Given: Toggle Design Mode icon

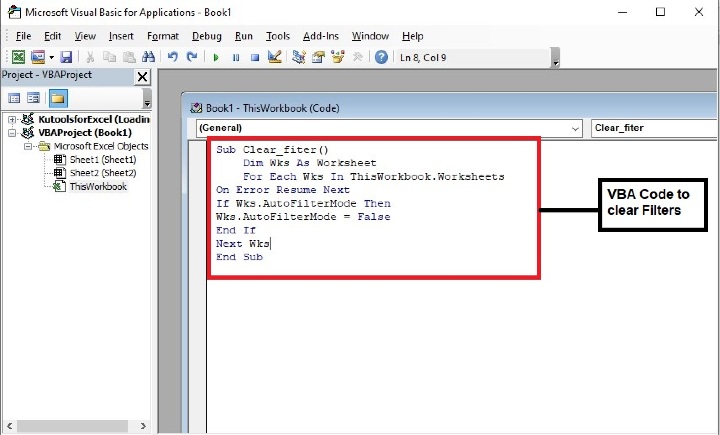Looking at the screenshot, I should [274, 57].
